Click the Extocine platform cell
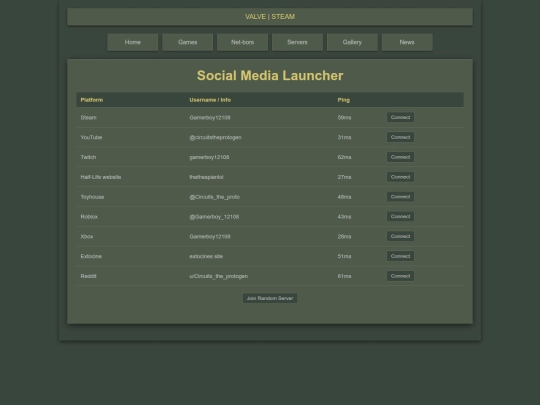 pos(91,256)
